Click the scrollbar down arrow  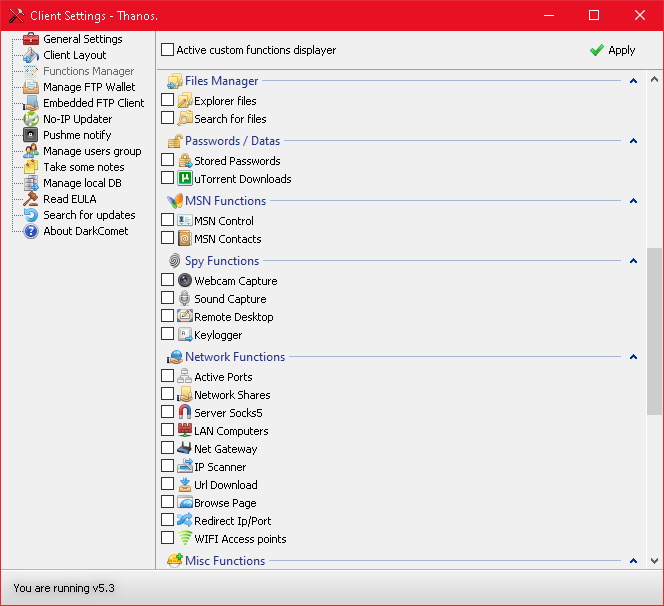pyautogui.click(x=655, y=561)
